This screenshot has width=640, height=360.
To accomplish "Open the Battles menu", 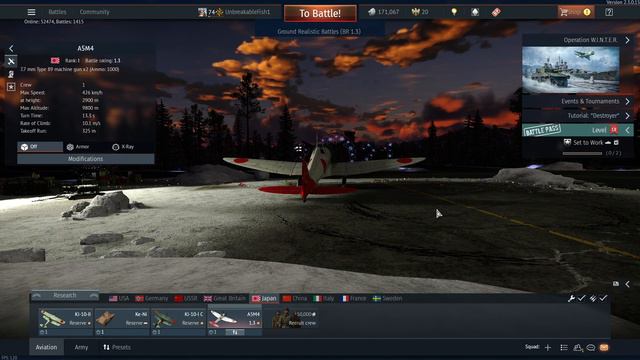I will [x=57, y=12].
